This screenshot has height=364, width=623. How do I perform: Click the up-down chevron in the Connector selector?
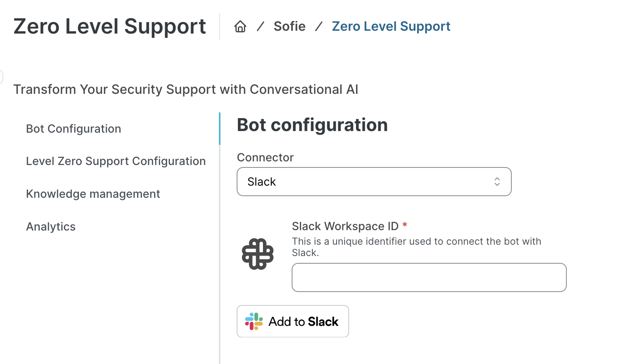[x=497, y=182]
